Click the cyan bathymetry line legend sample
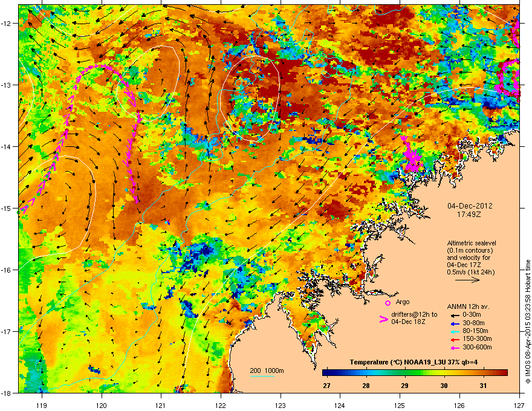 click(262, 376)
